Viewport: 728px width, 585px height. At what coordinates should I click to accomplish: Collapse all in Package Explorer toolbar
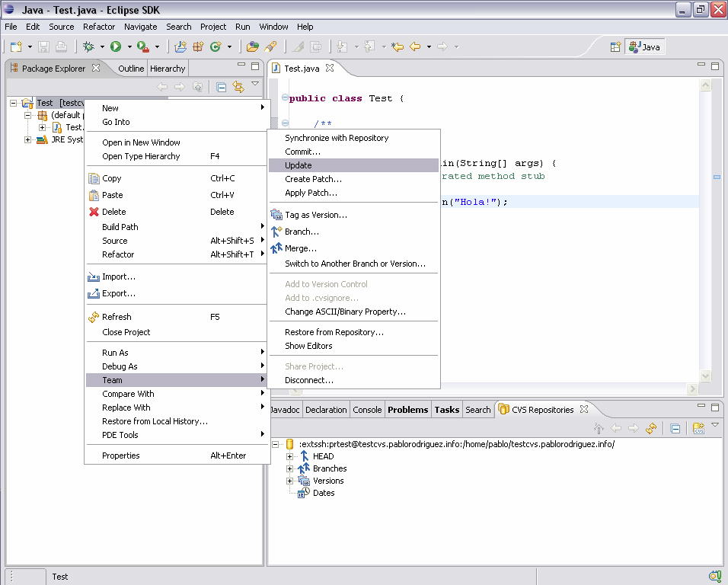222,87
